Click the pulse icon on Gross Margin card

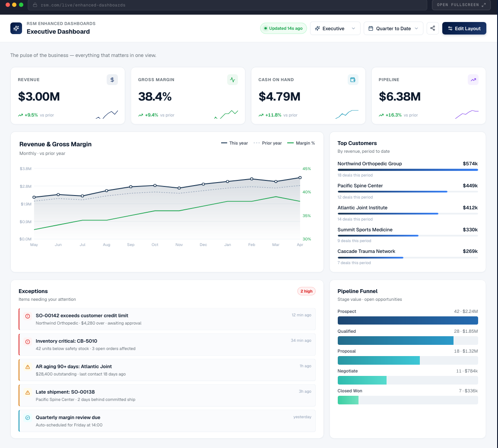tap(232, 80)
